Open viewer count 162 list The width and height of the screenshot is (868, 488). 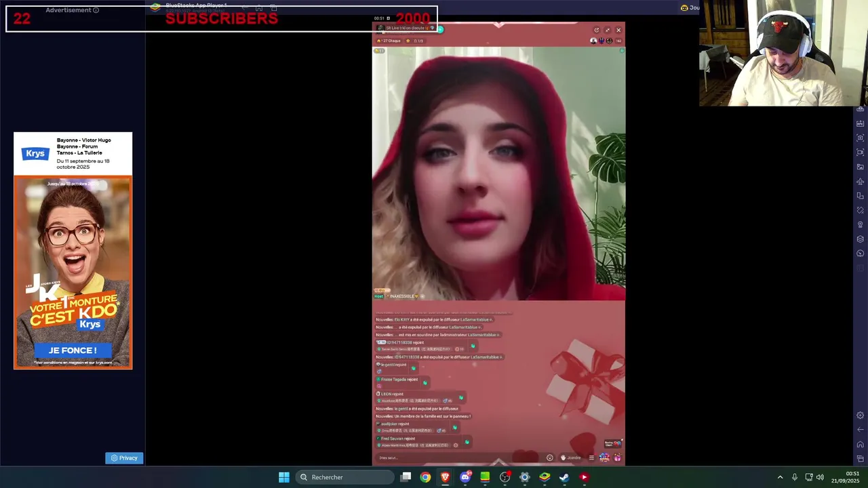pos(618,41)
